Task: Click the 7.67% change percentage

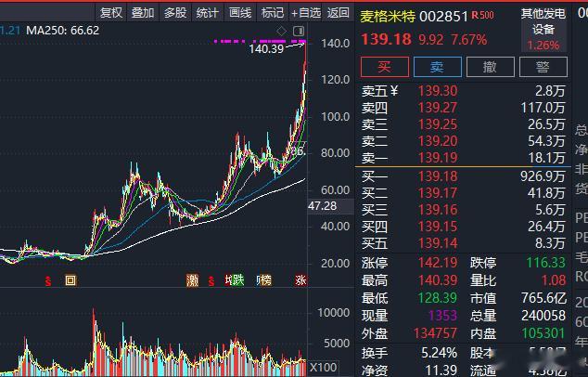Action: pos(468,39)
